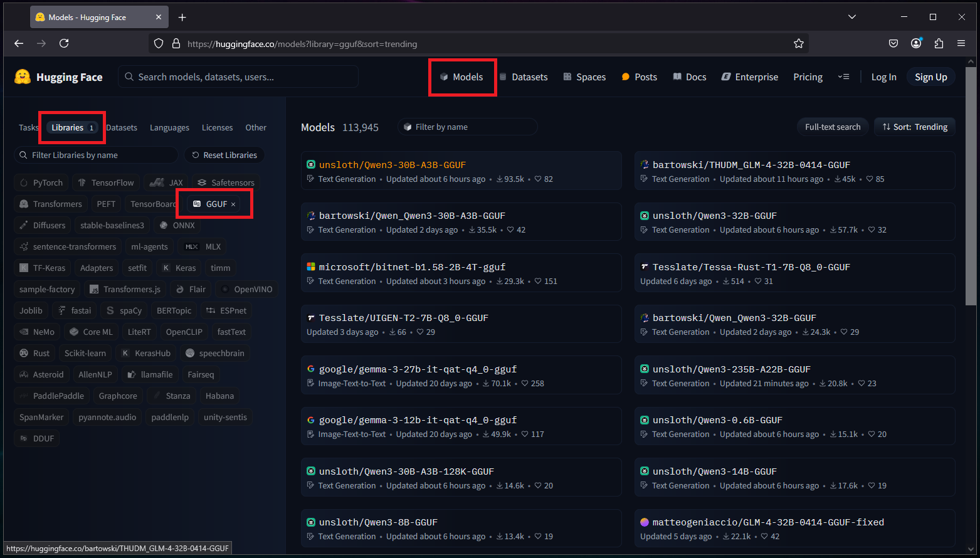The image size is (980, 558).
Task: Expand the more navigation menu icon
Action: (x=843, y=77)
